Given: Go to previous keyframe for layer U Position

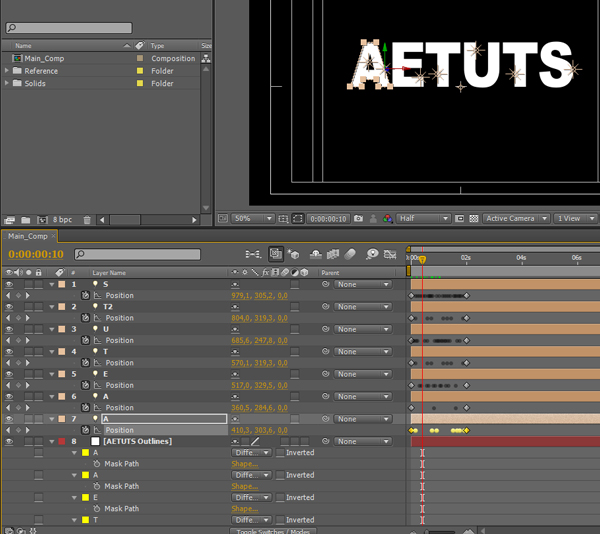Looking at the screenshot, I should (8, 340).
